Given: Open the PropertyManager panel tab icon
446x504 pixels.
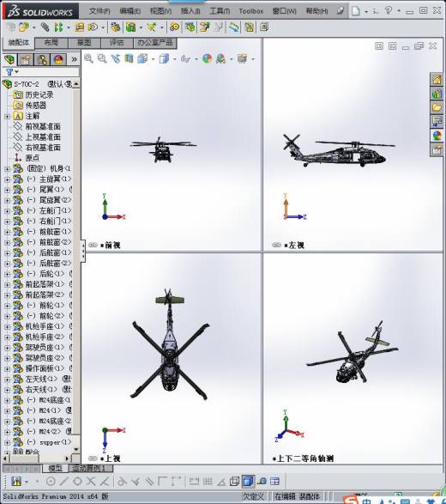Looking at the screenshot, I should coord(26,60).
